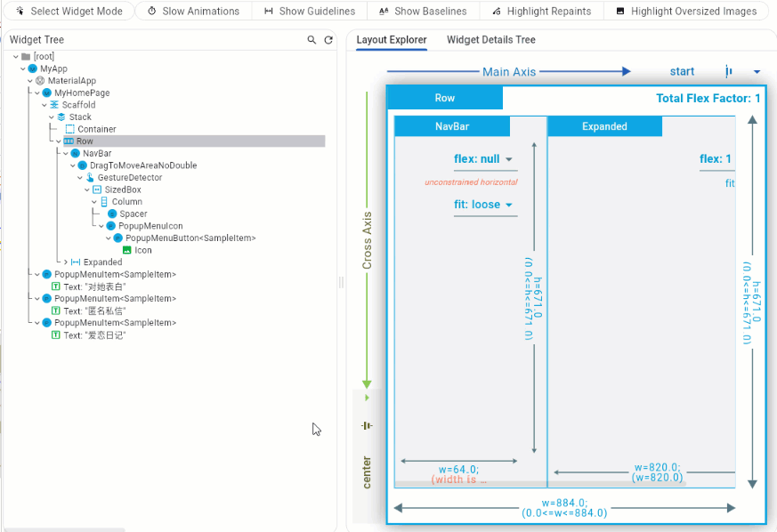Collapse the DragToMoveAreaNoDouble node
Image resolution: width=777 pixels, height=532 pixels.
(73, 165)
